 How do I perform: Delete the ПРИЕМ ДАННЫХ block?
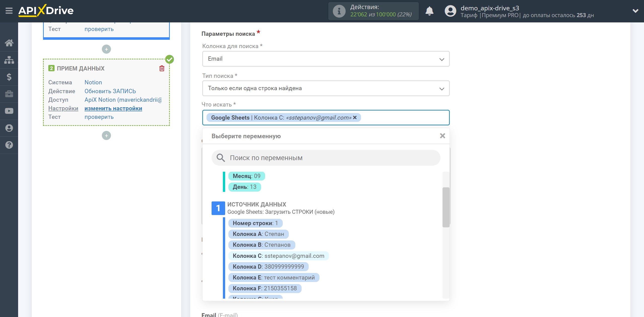(162, 68)
